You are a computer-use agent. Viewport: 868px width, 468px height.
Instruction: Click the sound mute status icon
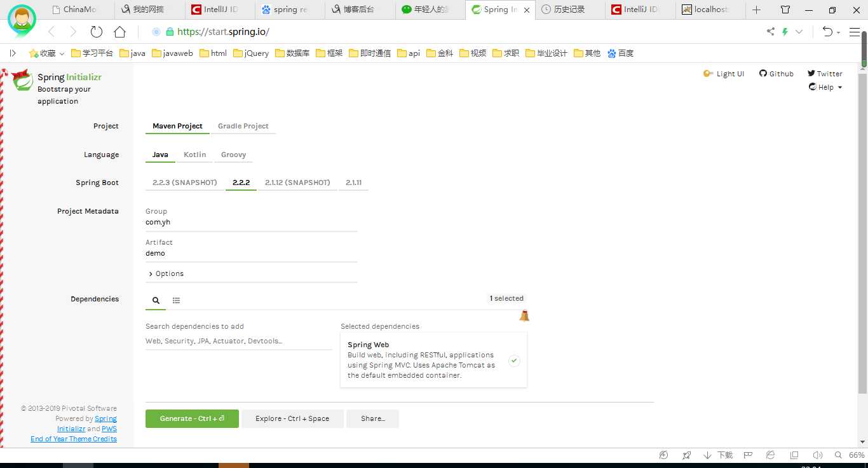(818, 455)
